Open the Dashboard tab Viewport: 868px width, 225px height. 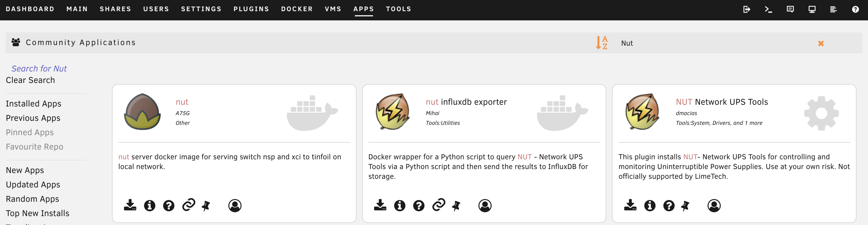30,9
